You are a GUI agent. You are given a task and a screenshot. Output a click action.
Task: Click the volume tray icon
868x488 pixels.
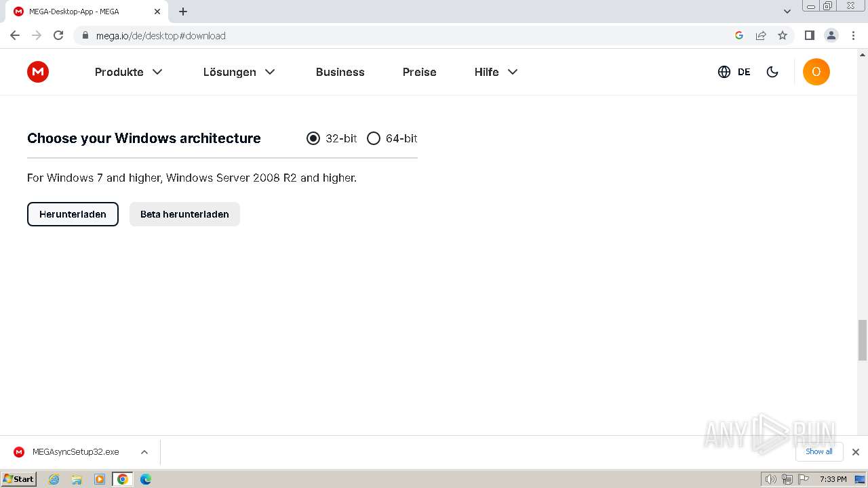pyautogui.click(x=770, y=479)
